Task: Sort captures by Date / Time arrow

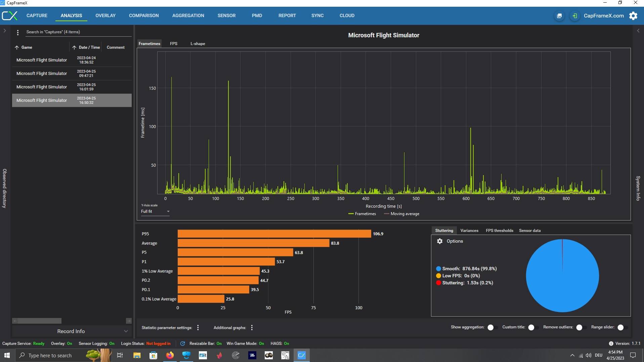Action: pyautogui.click(x=74, y=47)
